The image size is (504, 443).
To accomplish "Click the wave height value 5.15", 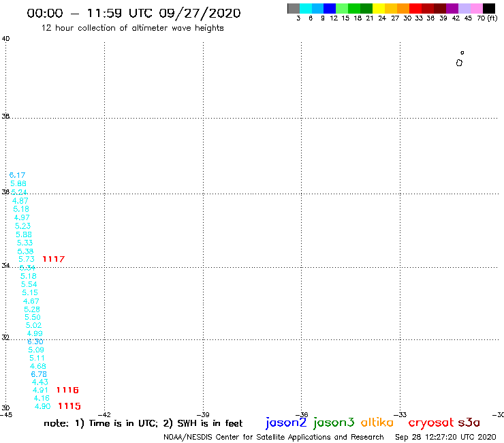I will (30, 292).
